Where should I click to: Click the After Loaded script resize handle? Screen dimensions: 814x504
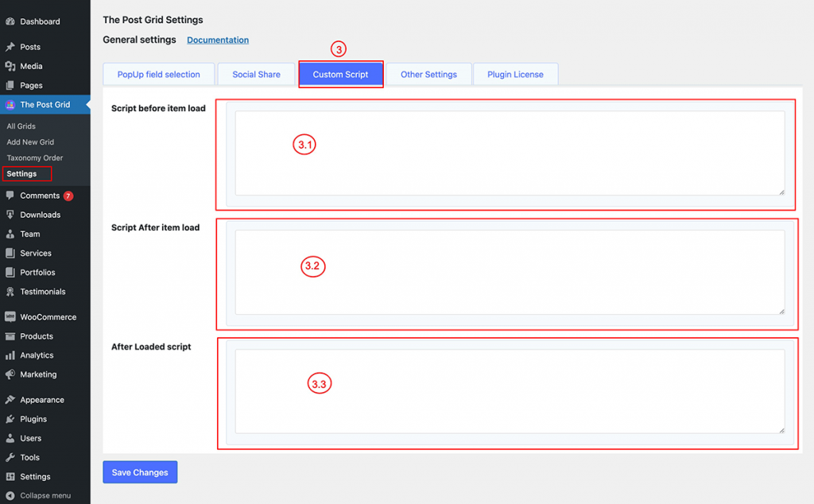pyautogui.click(x=781, y=430)
